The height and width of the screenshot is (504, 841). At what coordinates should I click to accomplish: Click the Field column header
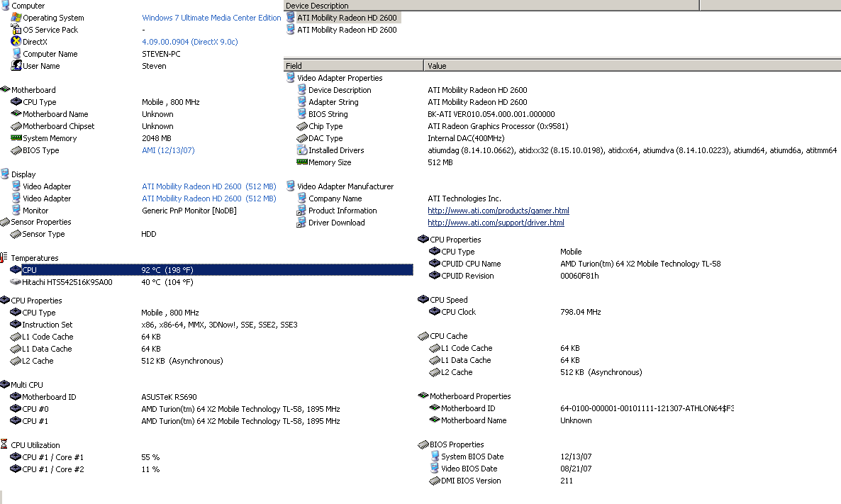(353, 65)
